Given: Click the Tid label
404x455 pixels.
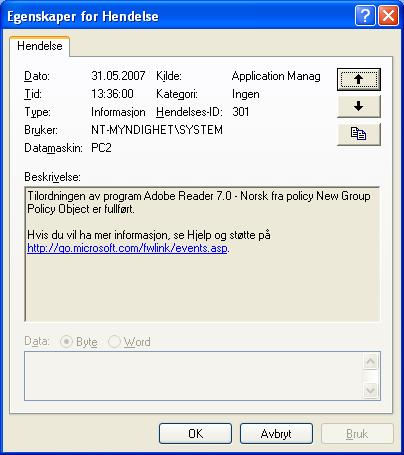Looking at the screenshot, I should coord(33,94).
